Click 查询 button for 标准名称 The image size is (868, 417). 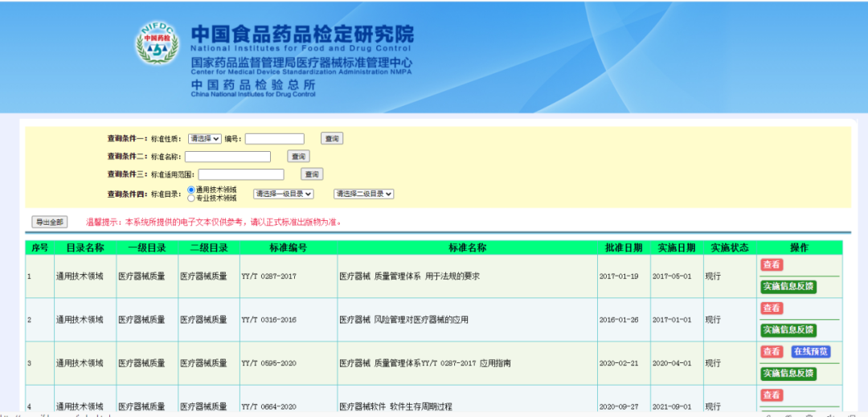(x=298, y=157)
